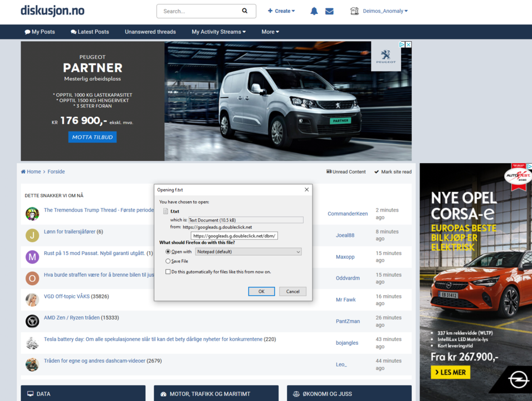Click the Text Document file type field
532x401 pixels.
[246, 220]
